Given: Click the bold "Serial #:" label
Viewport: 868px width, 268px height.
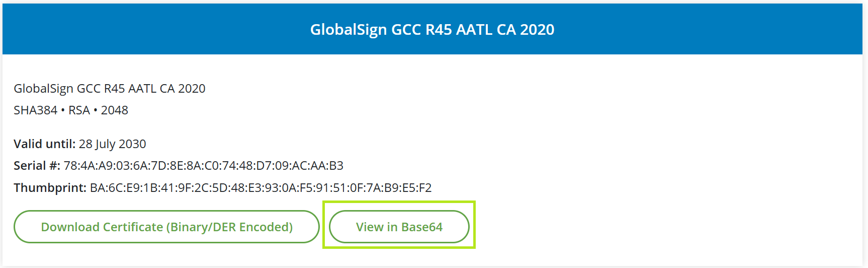Looking at the screenshot, I should (37, 166).
